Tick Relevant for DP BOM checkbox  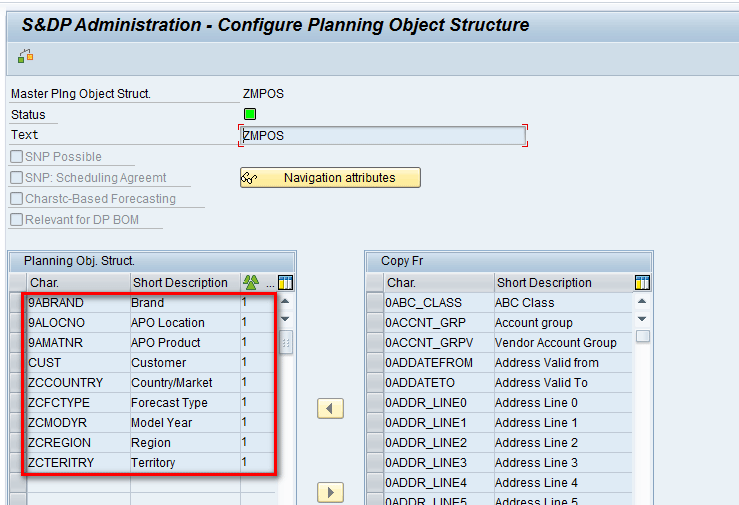[x=17, y=220]
